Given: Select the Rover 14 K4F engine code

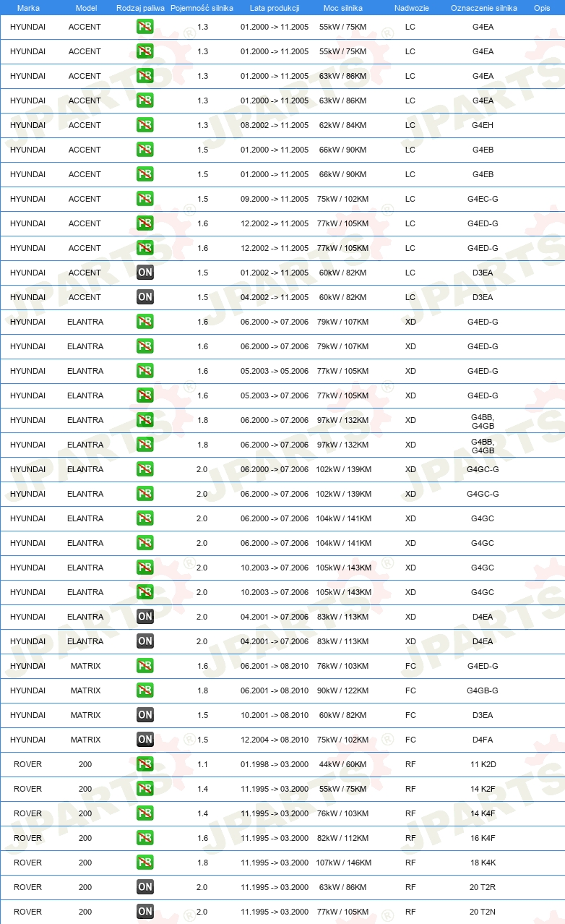Looking at the screenshot, I should tap(483, 813).
